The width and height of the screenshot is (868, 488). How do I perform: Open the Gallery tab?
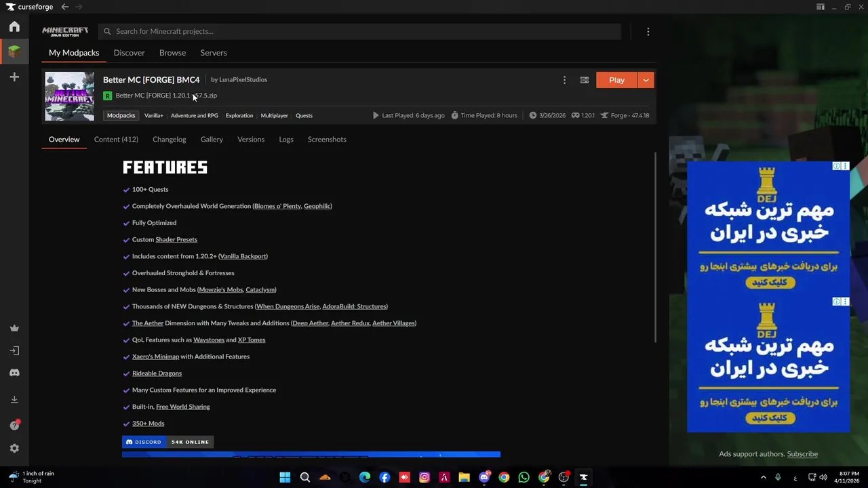(212, 139)
